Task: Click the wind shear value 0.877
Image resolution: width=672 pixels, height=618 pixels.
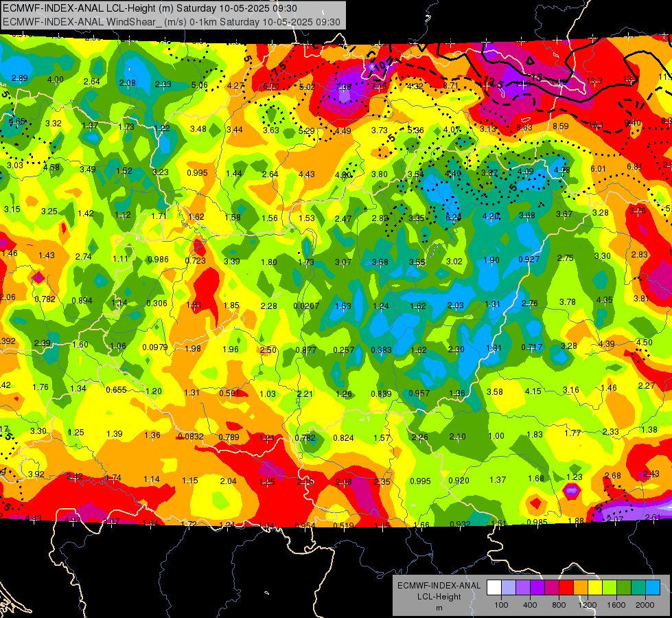Action: [x=306, y=350]
